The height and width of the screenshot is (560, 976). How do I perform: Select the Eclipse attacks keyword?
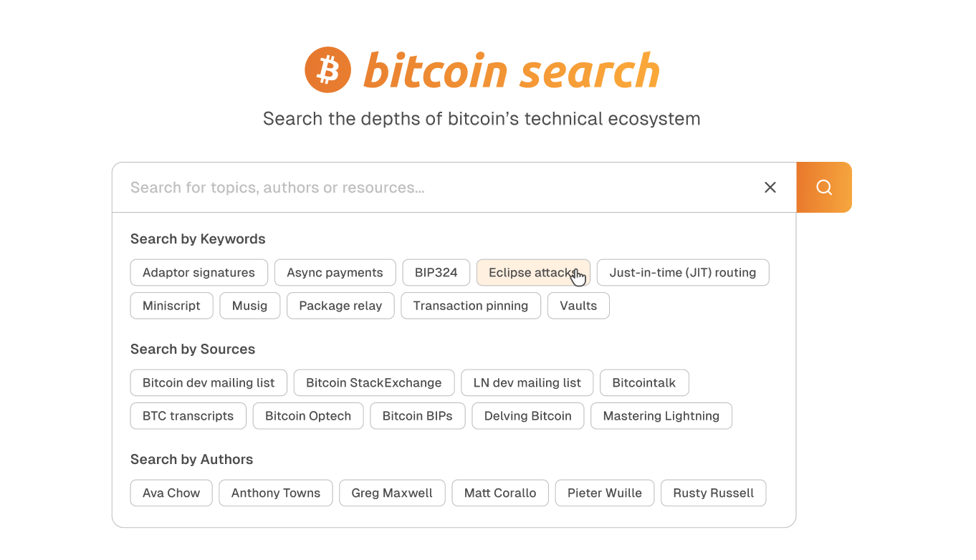530,273
